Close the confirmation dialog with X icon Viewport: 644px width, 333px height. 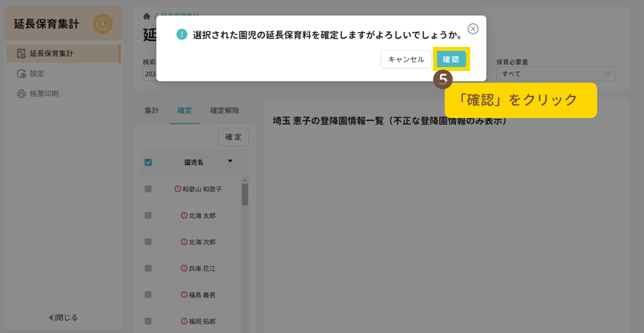[x=473, y=29]
